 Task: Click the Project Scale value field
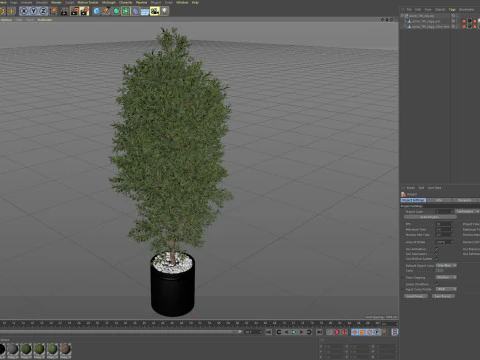click(445, 212)
